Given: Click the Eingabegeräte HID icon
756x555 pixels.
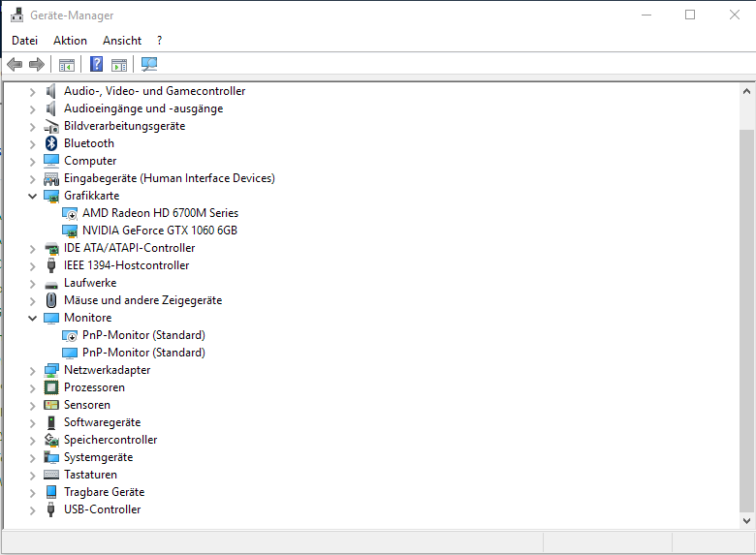Looking at the screenshot, I should pyautogui.click(x=51, y=179).
